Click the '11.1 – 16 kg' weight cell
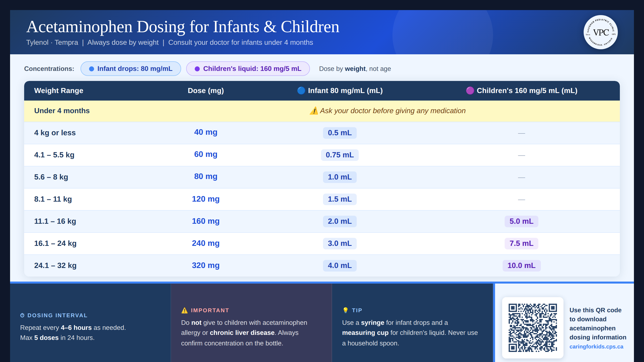 click(55, 221)
